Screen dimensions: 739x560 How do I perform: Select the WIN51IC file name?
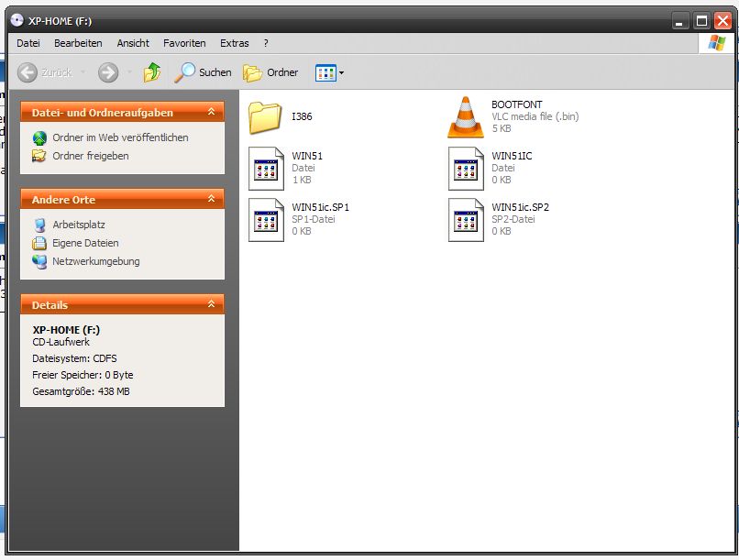click(x=512, y=156)
